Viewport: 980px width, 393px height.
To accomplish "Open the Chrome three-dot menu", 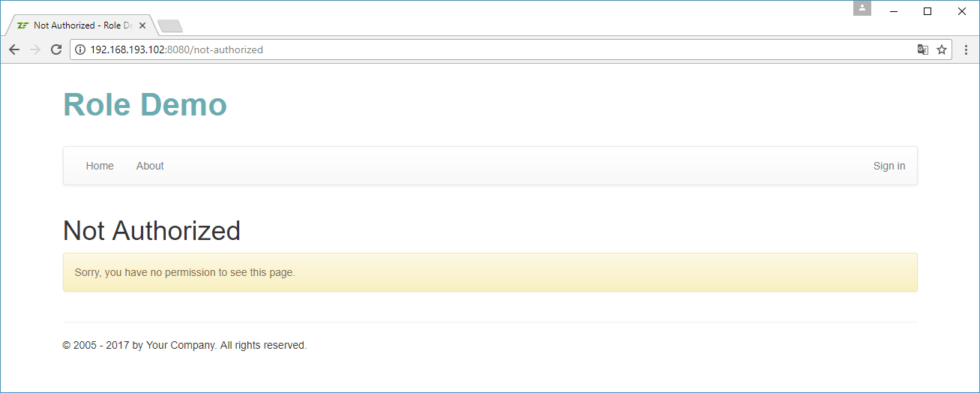I will [x=966, y=49].
